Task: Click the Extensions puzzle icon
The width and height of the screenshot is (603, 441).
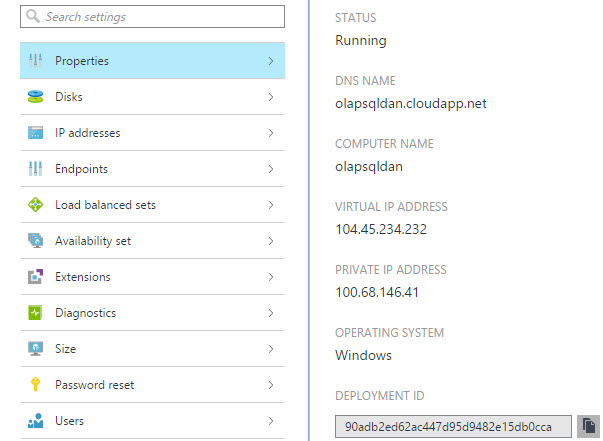Action: (x=36, y=277)
